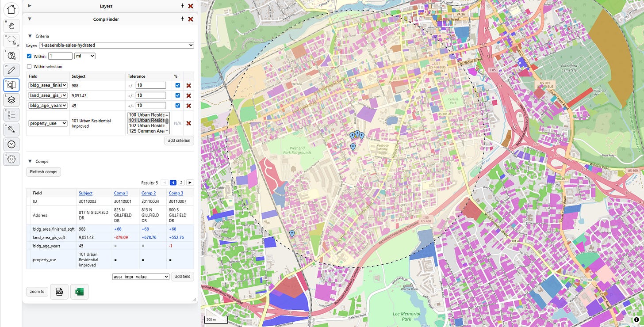The image size is (644, 327).
Task: Click the Refresh comps button
Action: click(x=43, y=171)
